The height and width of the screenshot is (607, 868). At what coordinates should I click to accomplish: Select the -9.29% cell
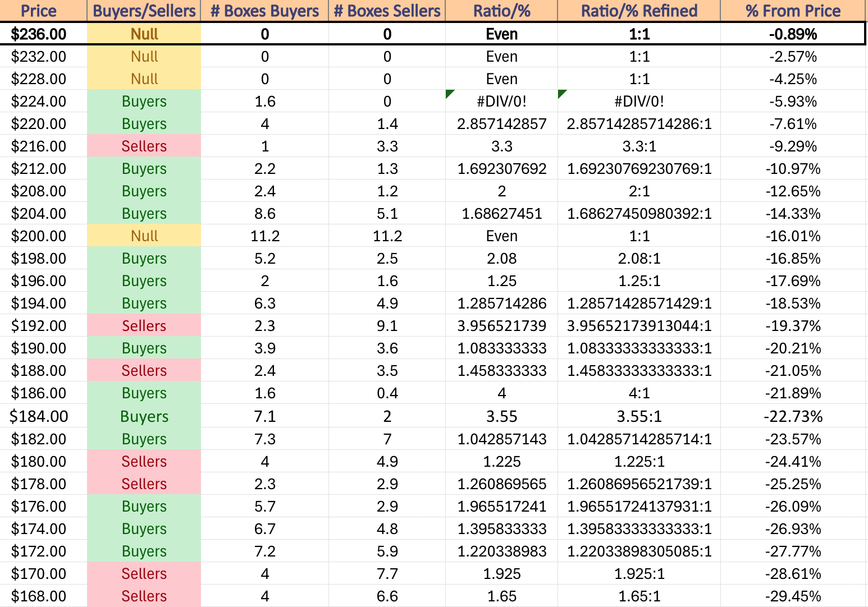(x=793, y=146)
